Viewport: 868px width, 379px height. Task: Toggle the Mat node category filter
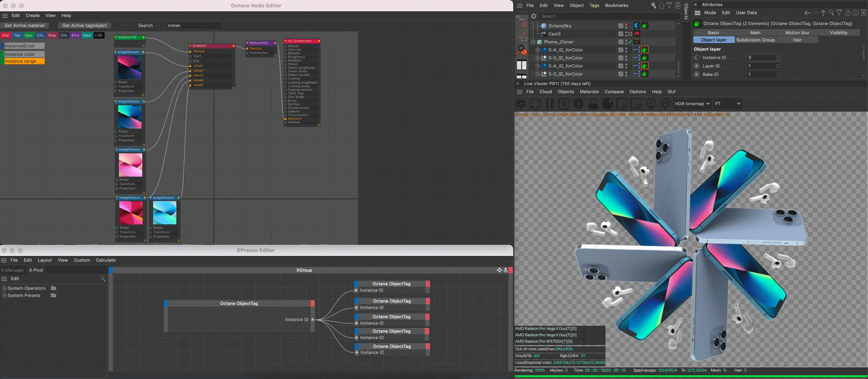coord(6,35)
